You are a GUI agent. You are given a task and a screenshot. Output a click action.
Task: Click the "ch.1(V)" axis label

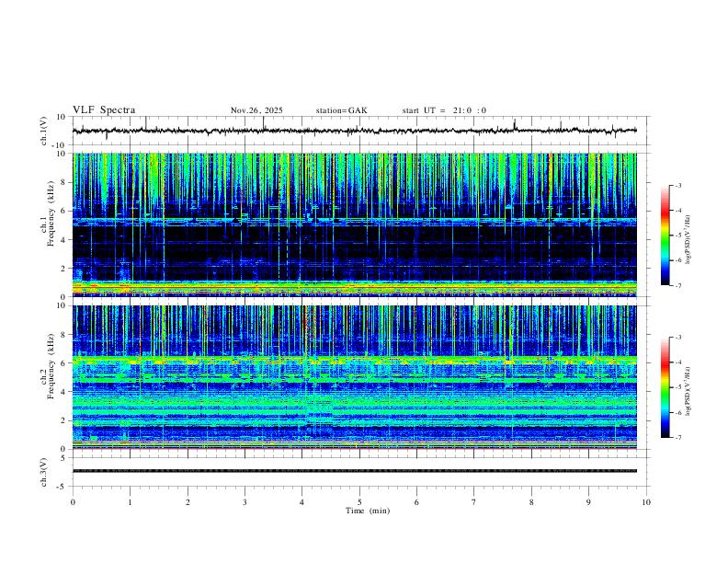pos(44,131)
